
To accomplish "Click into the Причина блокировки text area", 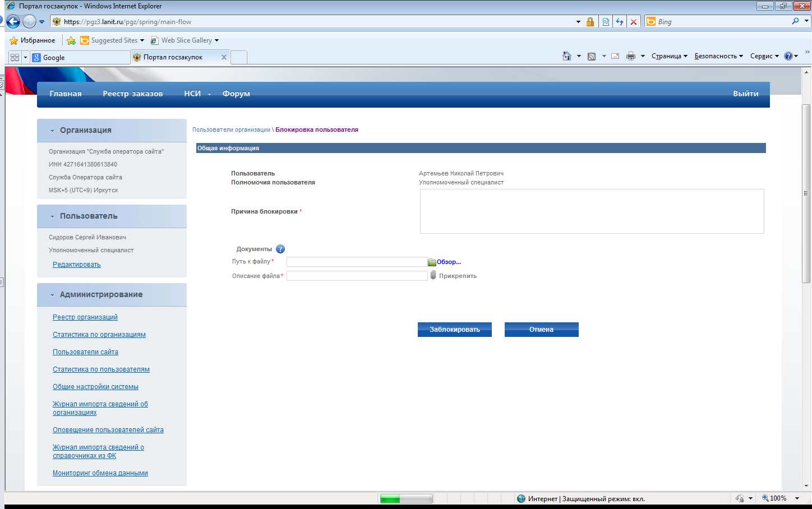I will tap(592, 211).
